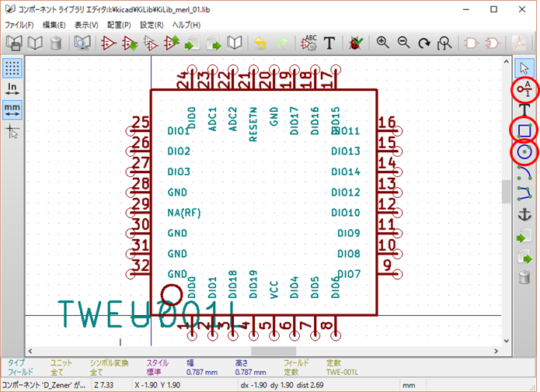This screenshot has height=392, width=540.
Task: Select Add Text tool in right toolbar
Action: (x=524, y=110)
